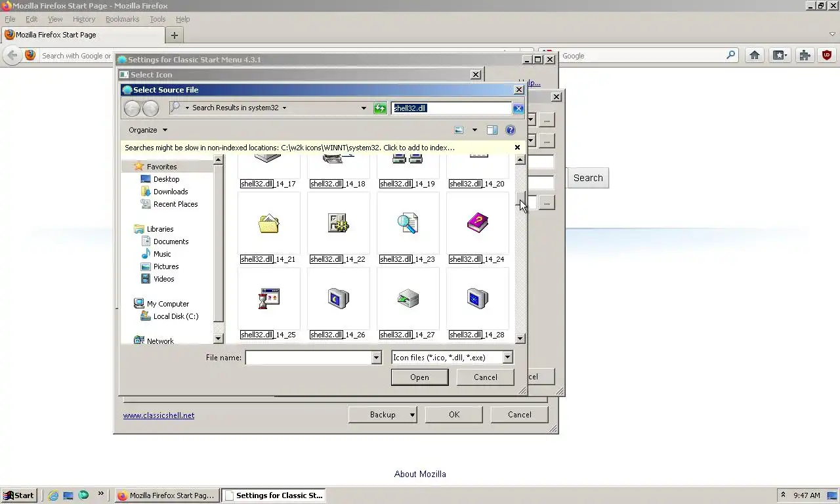Select Network in the navigation pane
The width and height of the screenshot is (840, 504).
click(x=160, y=341)
